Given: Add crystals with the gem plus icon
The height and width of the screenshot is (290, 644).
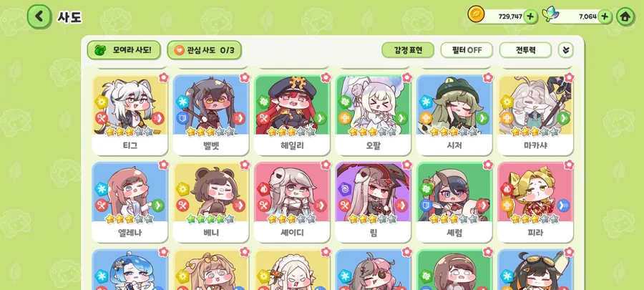Looking at the screenshot, I should pyautogui.click(x=605, y=17).
